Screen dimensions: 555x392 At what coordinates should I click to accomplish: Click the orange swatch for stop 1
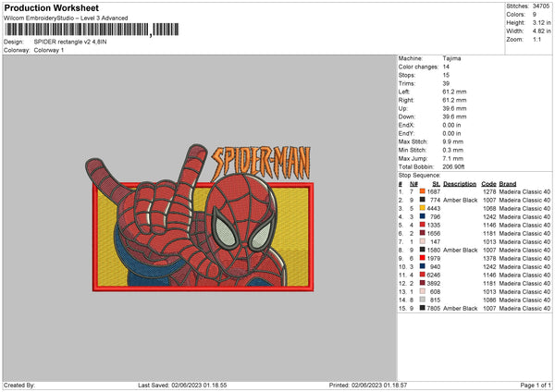pos(422,191)
